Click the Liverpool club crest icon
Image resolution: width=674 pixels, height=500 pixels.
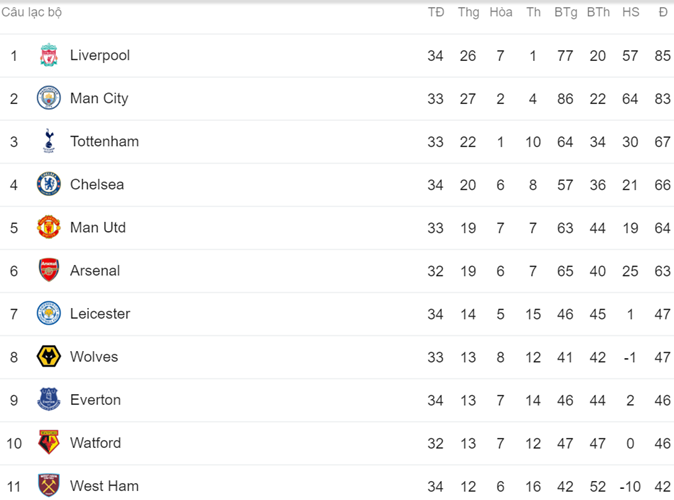click(x=48, y=56)
